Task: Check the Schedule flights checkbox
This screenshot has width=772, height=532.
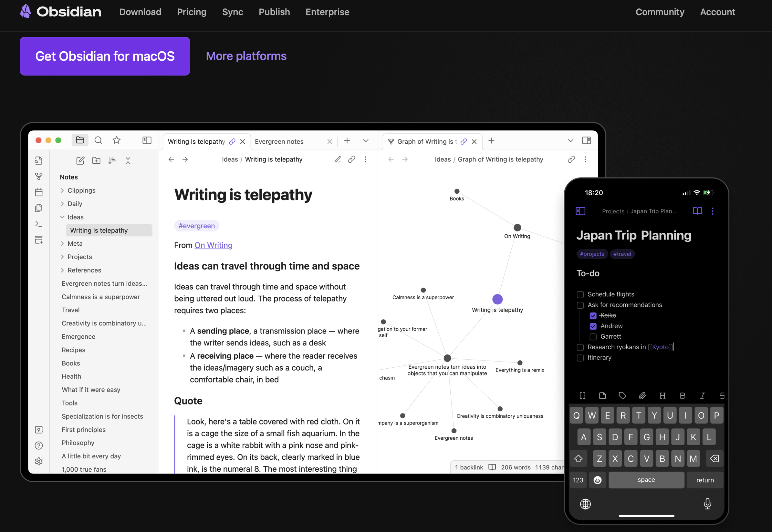Action: (x=580, y=295)
